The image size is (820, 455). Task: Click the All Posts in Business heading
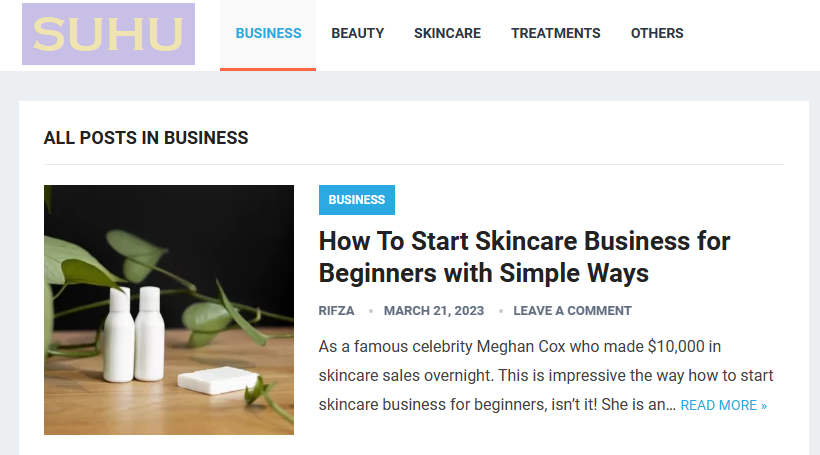click(146, 138)
